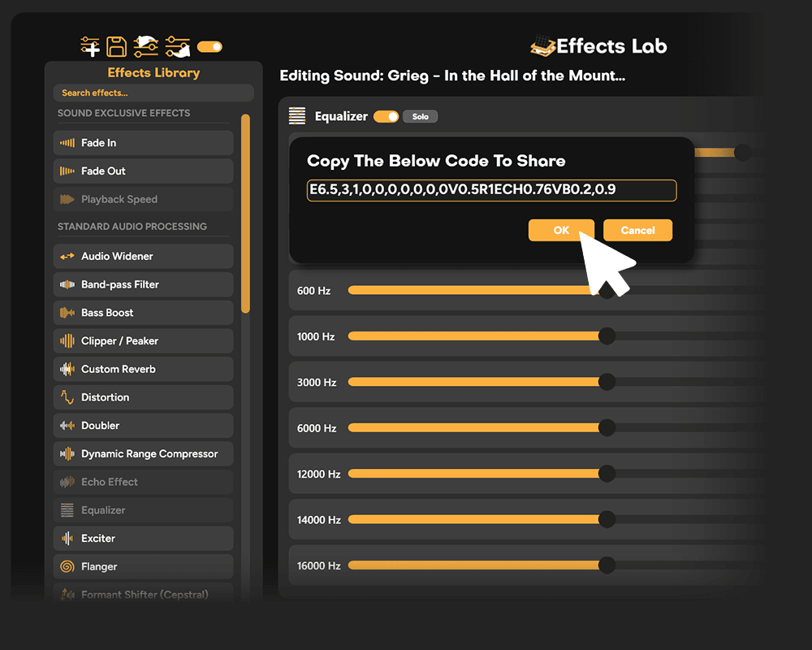Click the Exciter icon
The image size is (812, 650).
tap(67, 539)
